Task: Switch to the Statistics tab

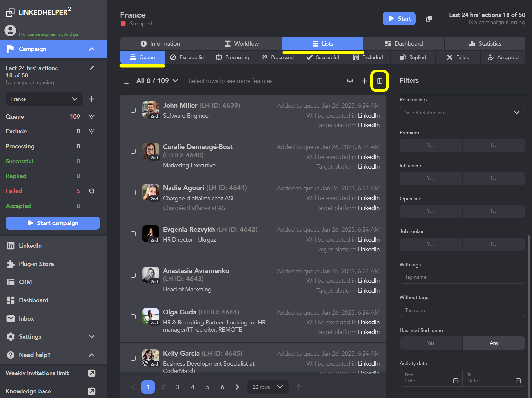Action: tap(485, 44)
